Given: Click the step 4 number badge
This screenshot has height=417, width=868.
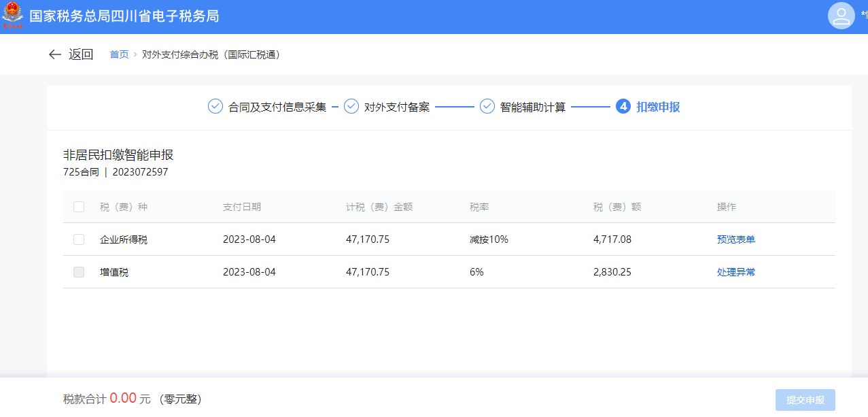Looking at the screenshot, I should (x=623, y=107).
